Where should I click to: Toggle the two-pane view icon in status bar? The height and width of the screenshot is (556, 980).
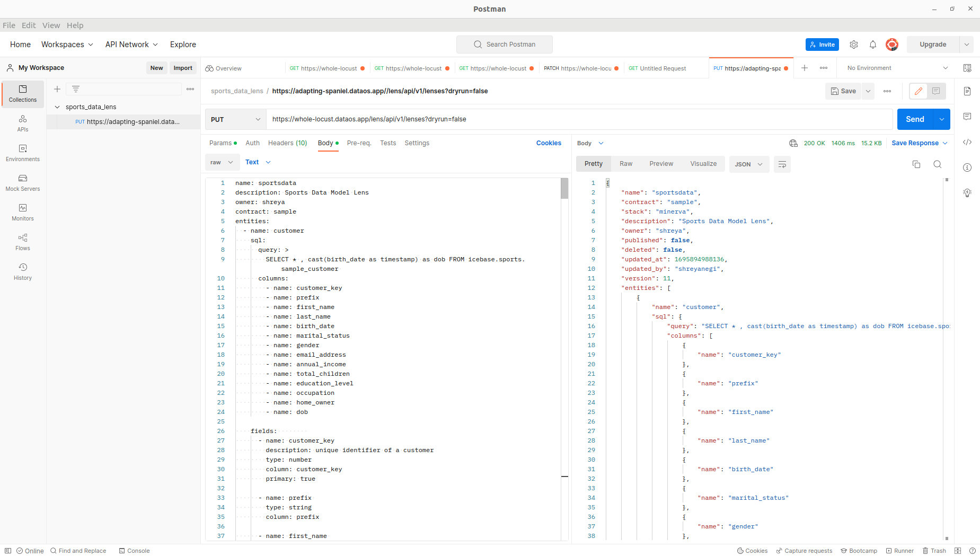coord(958,551)
